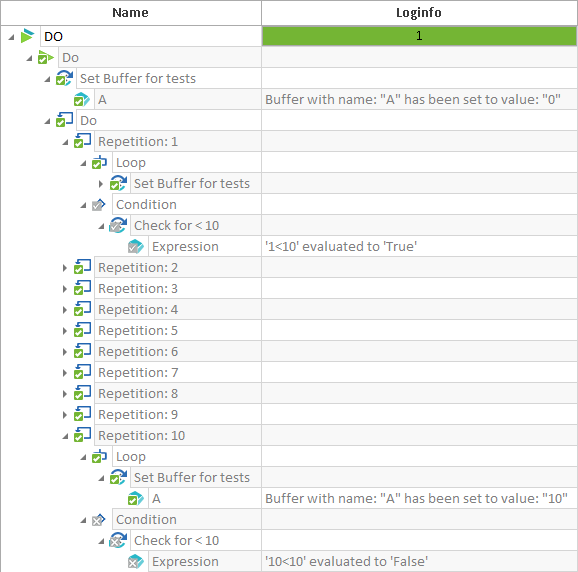Expand Set Buffer for tests under Repetition: 1
This screenshot has width=578, height=572.
101,184
